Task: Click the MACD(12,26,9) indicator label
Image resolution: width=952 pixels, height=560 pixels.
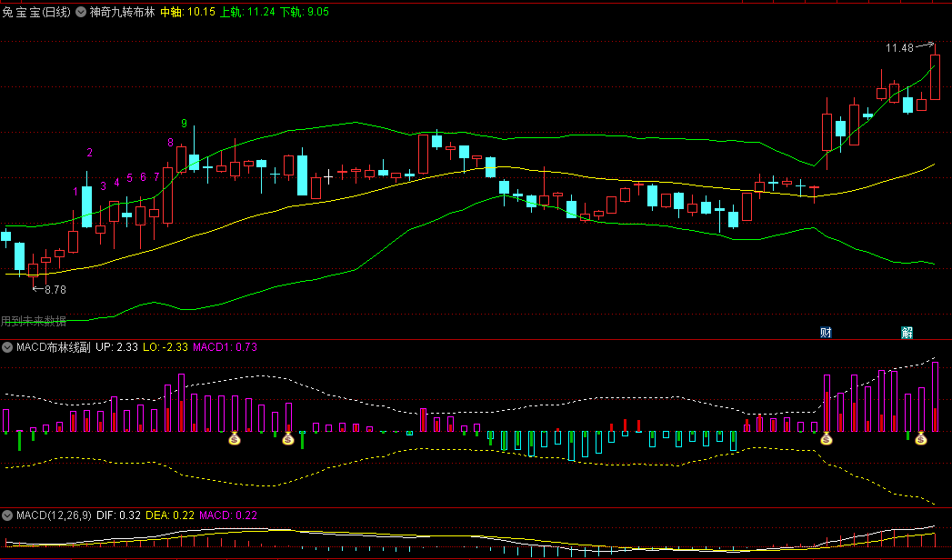Action: coord(54,515)
